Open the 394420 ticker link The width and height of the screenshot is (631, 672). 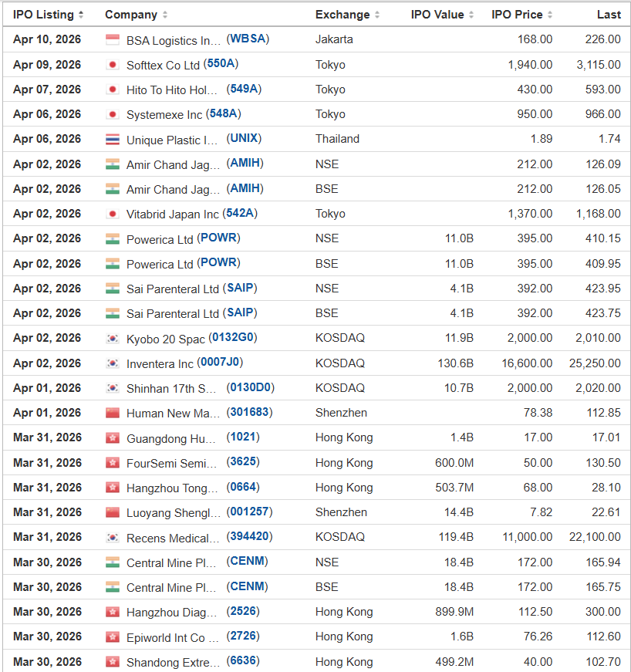pos(250,536)
